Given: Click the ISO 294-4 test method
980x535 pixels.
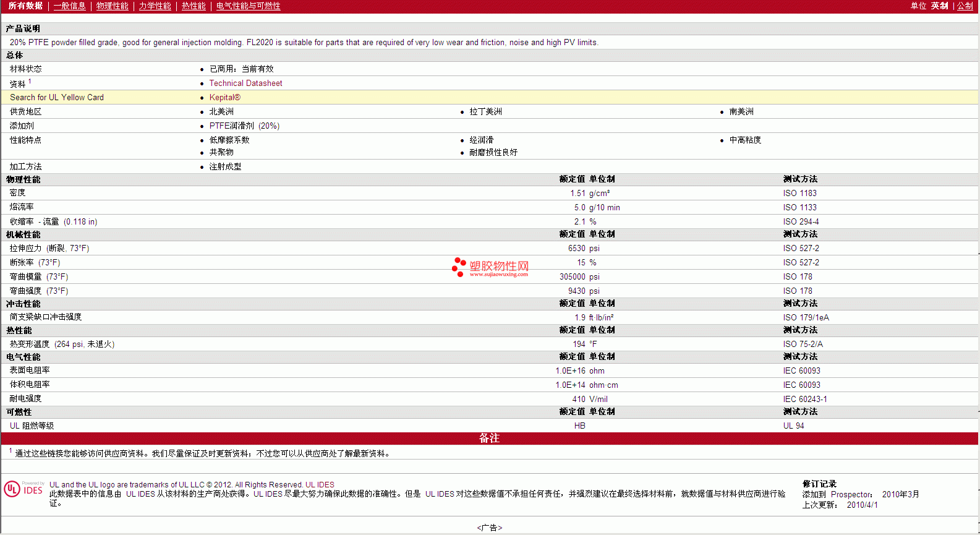Looking at the screenshot, I should [801, 222].
